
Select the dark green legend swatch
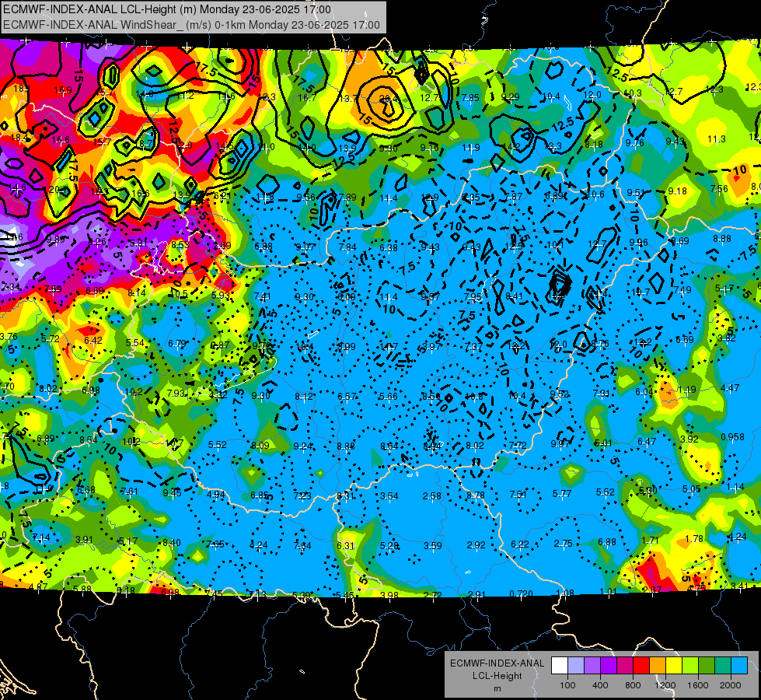[707, 666]
